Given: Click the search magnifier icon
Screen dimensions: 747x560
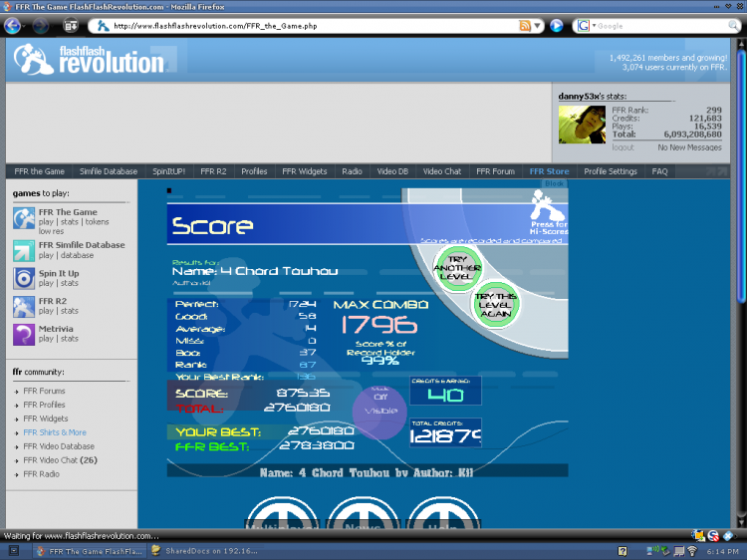Looking at the screenshot, I should (733, 26).
